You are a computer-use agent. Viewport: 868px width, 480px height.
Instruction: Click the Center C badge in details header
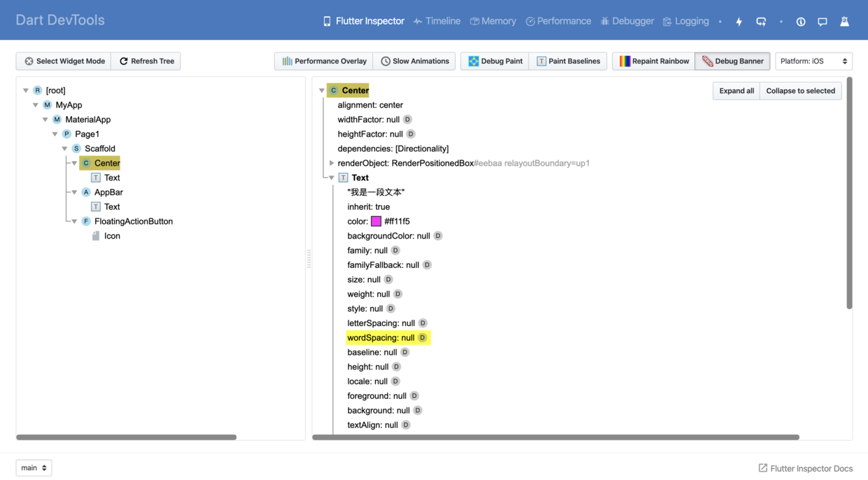333,90
